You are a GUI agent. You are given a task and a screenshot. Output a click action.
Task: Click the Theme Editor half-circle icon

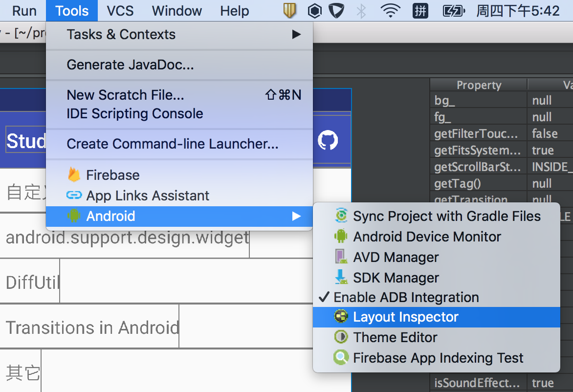click(341, 337)
